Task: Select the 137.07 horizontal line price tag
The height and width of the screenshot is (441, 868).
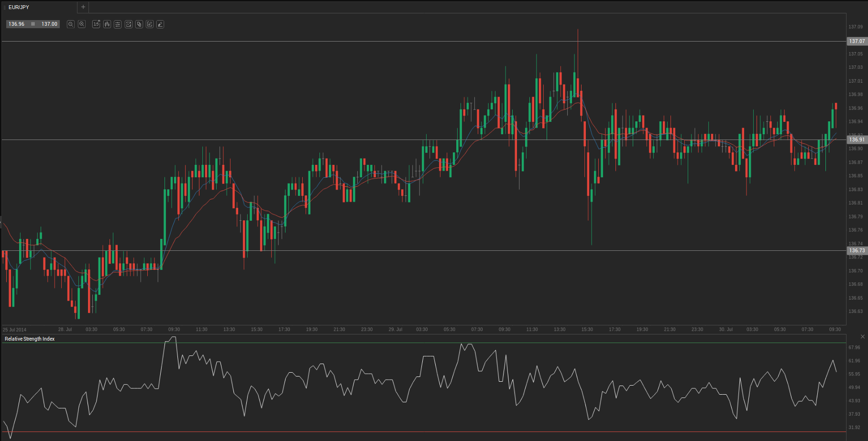Action: click(857, 42)
